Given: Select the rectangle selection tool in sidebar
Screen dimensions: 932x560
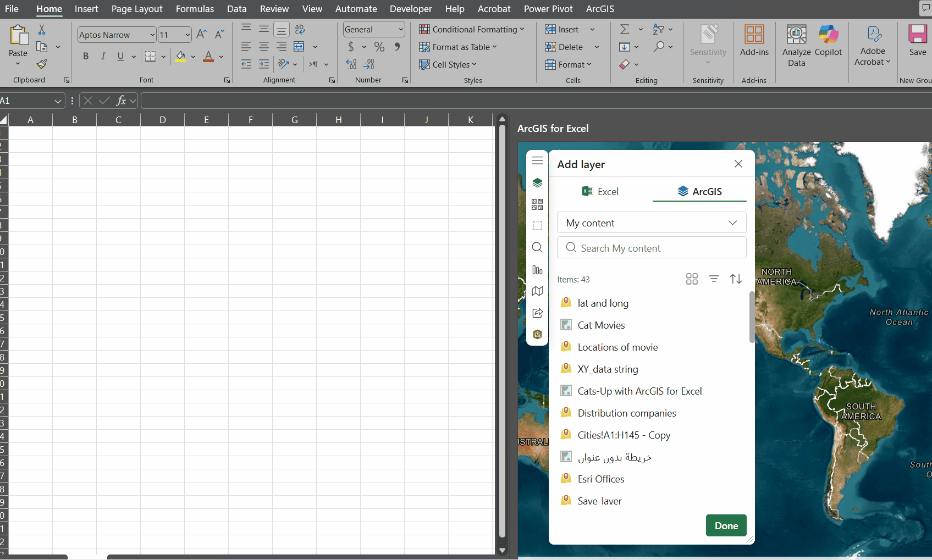Looking at the screenshot, I should click(537, 226).
